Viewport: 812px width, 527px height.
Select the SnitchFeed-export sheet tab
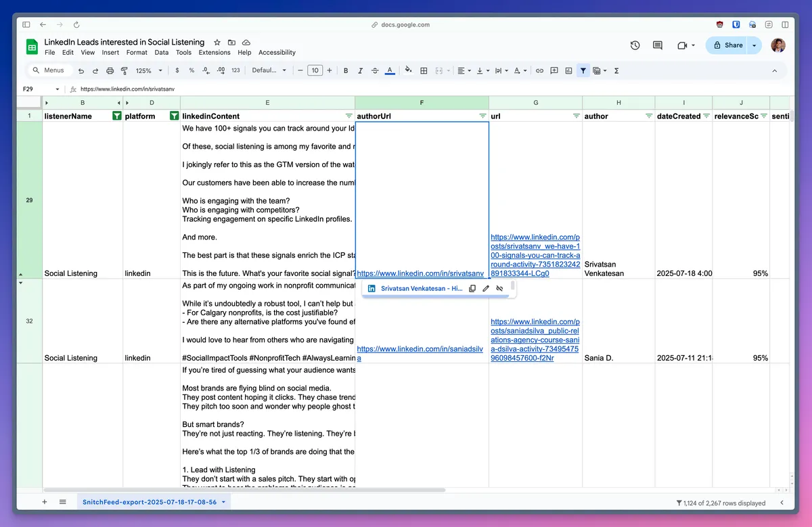(x=154, y=503)
